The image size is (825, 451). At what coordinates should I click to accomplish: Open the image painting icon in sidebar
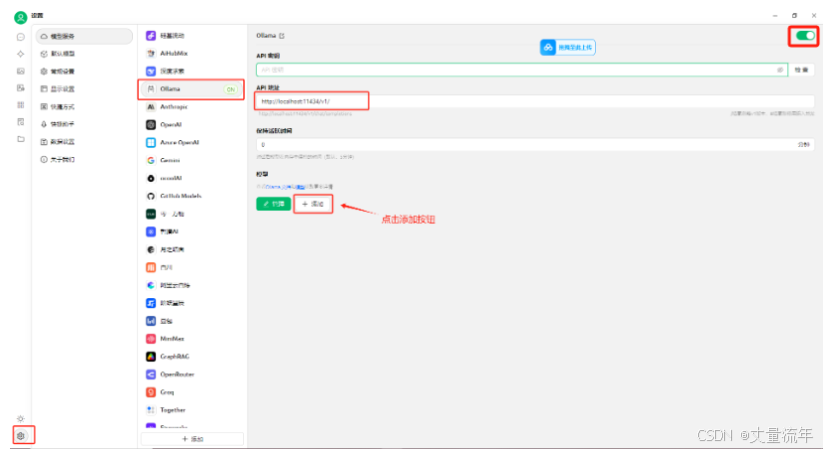(21, 71)
